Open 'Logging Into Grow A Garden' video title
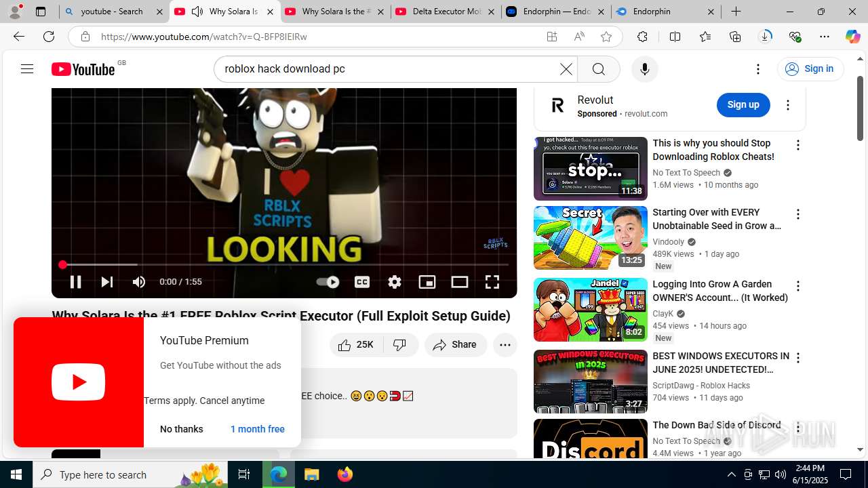868x488 pixels. [x=719, y=291]
